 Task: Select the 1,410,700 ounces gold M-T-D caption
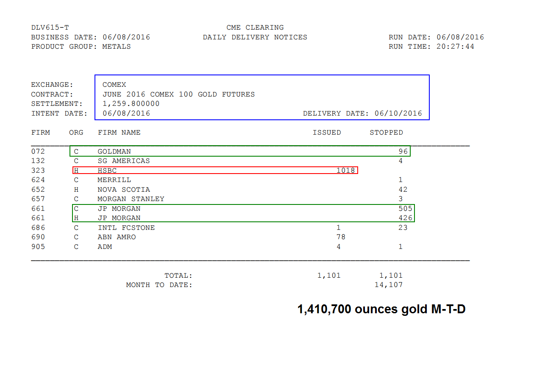[x=381, y=309]
